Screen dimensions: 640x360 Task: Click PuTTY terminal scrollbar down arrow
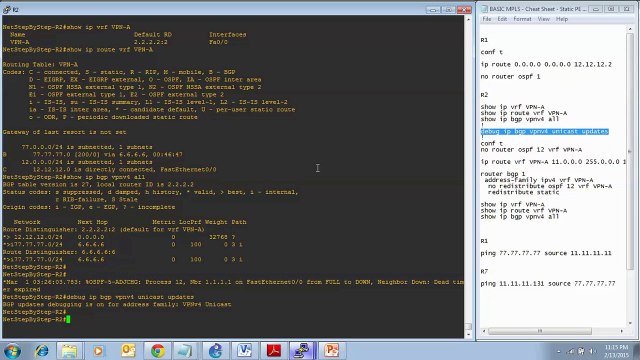click(468, 334)
